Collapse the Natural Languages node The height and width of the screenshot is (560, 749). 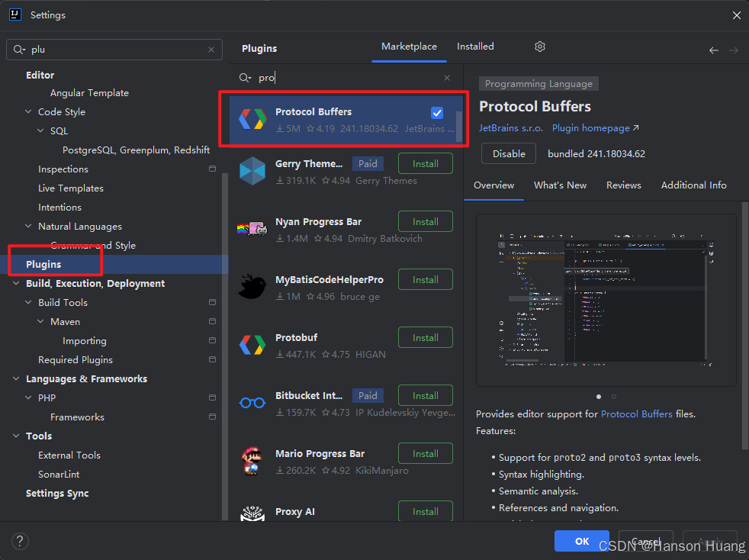pyautogui.click(x=28, y=226)
